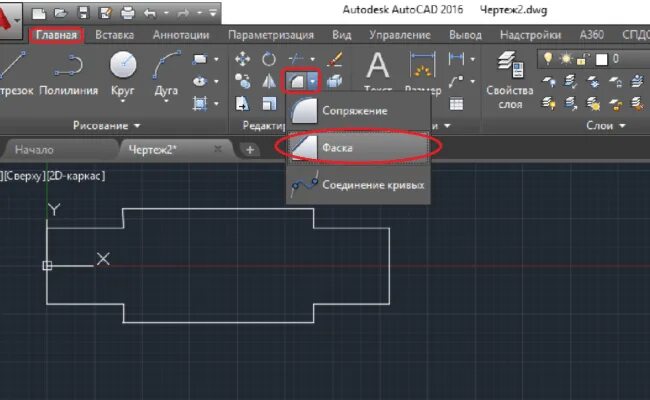Open Свойства слоя layer properties

pyautogui.click(x=510, y=80)
